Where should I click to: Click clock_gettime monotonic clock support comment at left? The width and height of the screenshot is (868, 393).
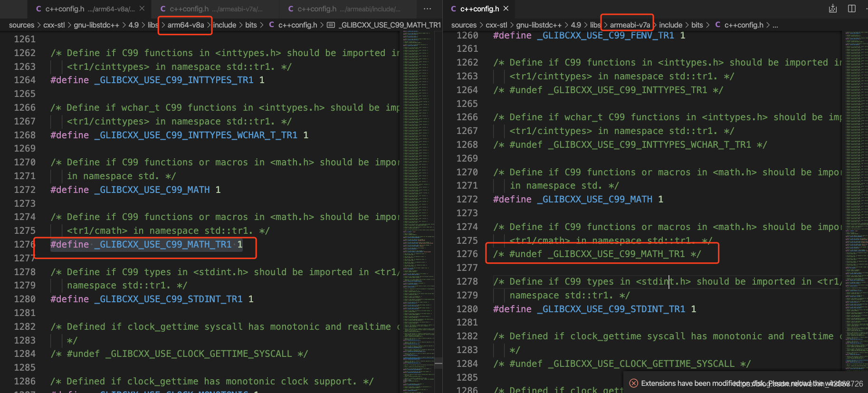[x=212, y=381]
